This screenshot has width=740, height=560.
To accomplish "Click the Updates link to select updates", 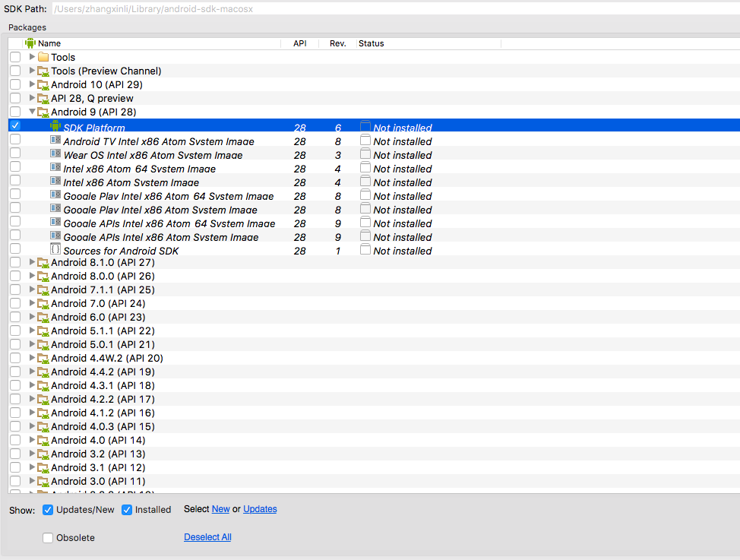I will [x=260, y=509].
